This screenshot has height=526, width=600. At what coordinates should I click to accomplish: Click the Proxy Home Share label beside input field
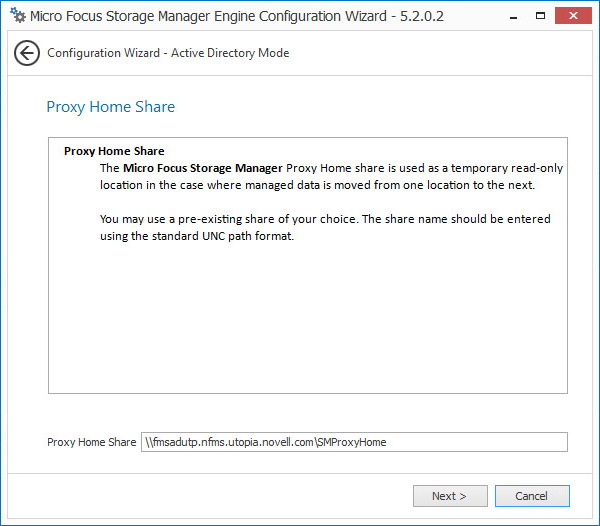pyautogui.click(x=91, y=442)
